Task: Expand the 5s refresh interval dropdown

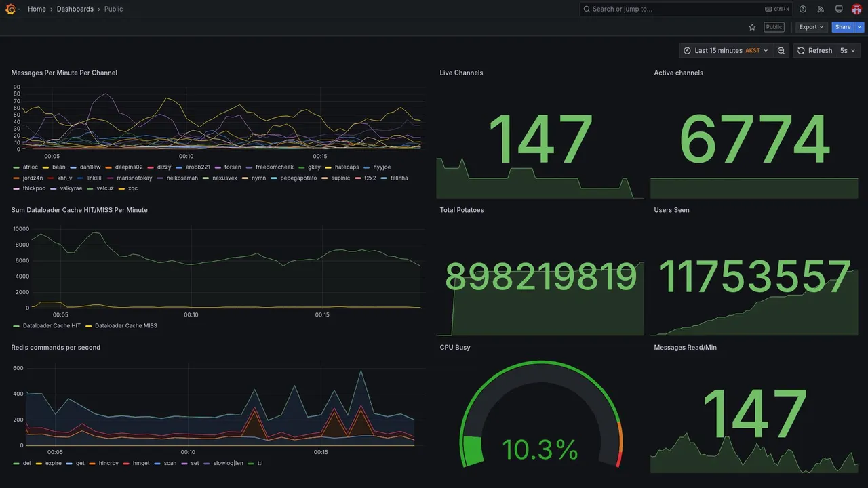Action: [x=848, y=51]
